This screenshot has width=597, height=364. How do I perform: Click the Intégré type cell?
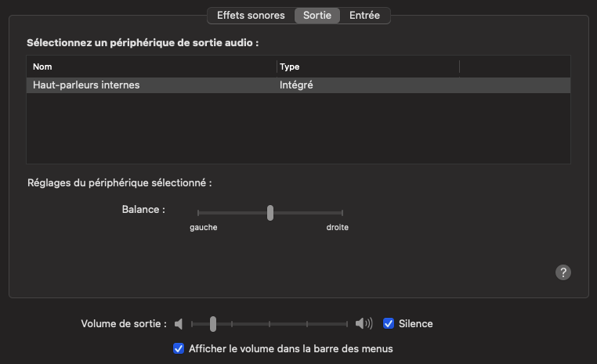pos(296,85)
